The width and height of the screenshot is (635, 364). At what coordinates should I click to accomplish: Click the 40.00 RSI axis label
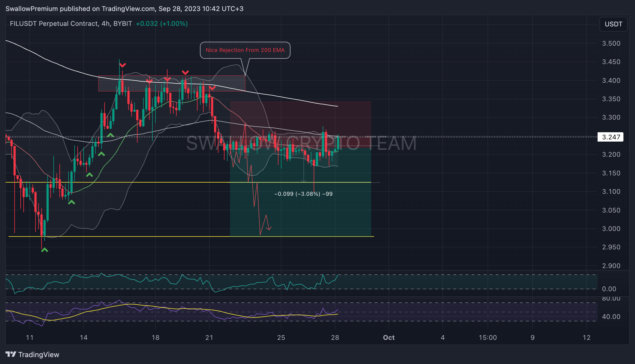click(x=611, y=317)
